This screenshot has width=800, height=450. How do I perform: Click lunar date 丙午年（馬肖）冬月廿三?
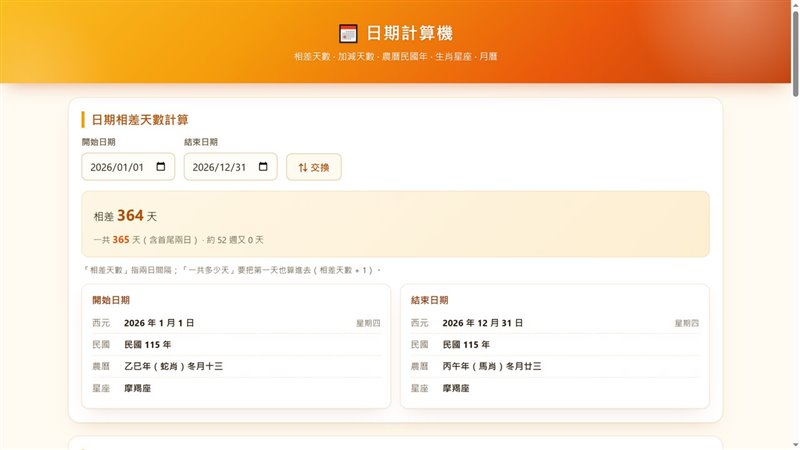492,366
